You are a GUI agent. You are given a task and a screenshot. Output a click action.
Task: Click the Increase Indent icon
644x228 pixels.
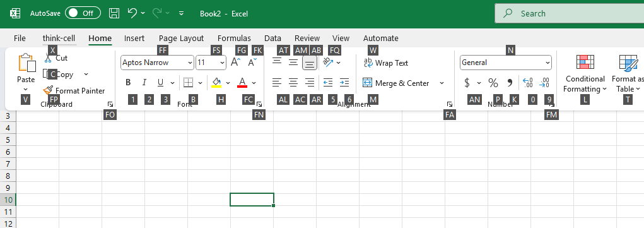coord(344,83)
